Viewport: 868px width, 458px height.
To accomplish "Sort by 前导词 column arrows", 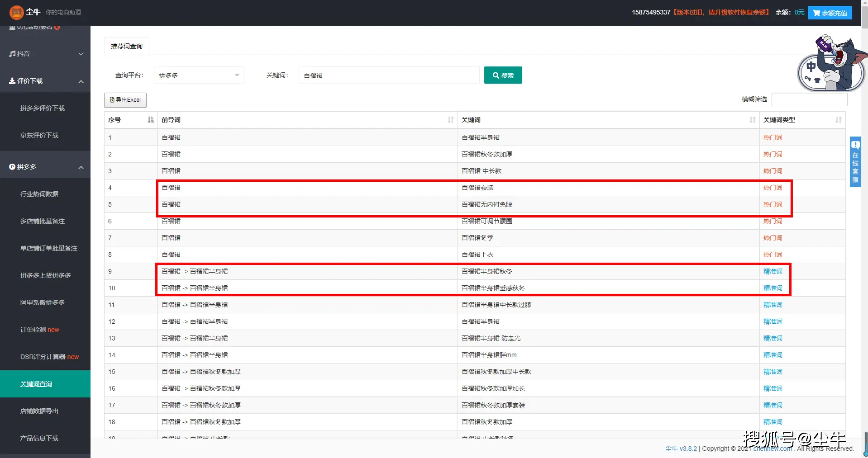I will [x=450, y=120].
